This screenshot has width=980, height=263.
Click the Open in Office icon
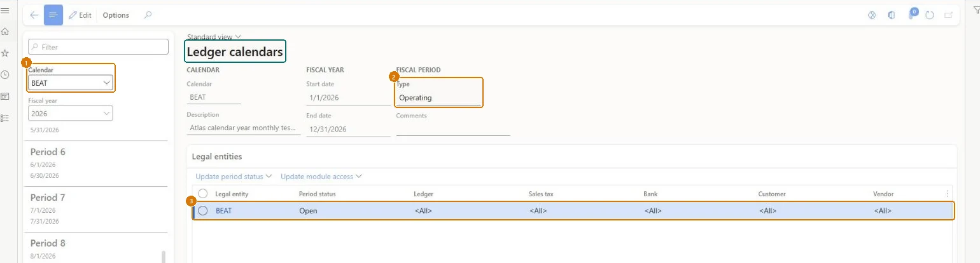click(x=892, y=15)
